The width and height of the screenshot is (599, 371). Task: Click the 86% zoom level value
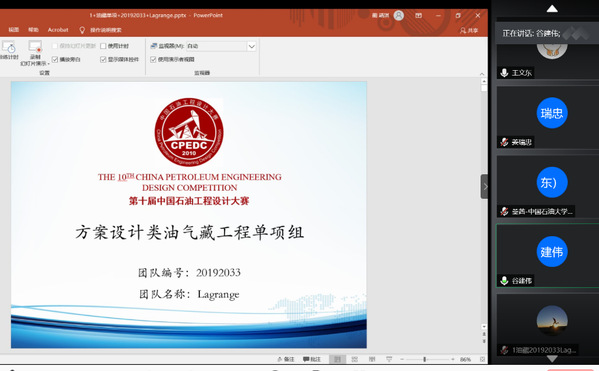tap(465, 360)
